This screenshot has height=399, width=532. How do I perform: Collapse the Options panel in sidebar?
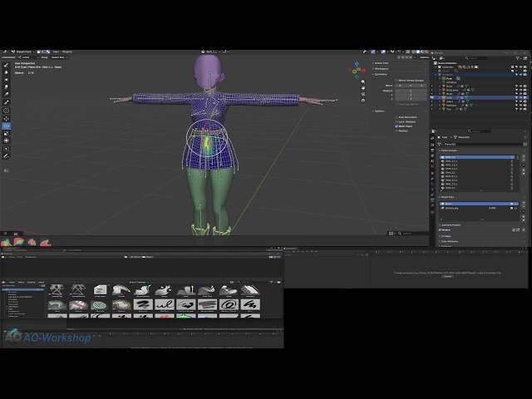(379, 111)
